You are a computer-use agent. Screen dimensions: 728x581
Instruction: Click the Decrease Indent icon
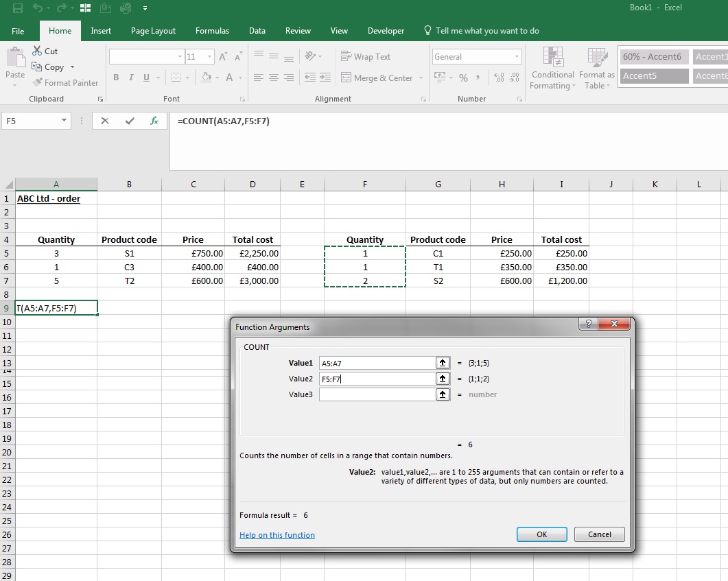click(310, 78)
